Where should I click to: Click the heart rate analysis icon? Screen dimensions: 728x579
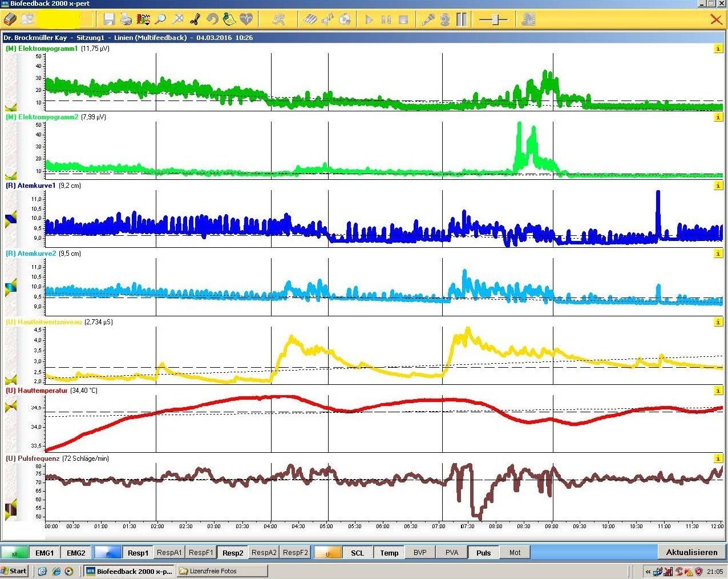coord(246,19)
